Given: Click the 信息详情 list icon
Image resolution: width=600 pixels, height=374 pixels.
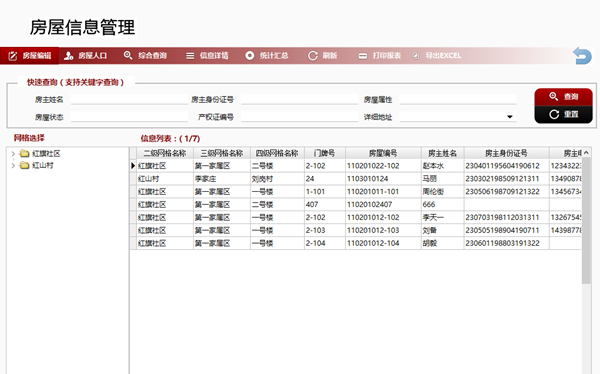Looking at the screenshot, I should point(190,56).
